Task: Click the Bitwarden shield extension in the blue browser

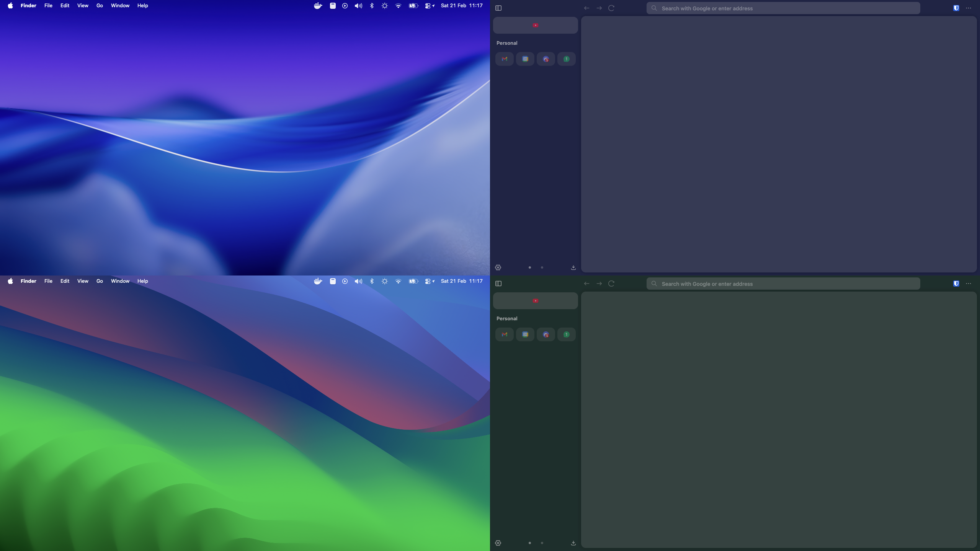Action: [956, 8]
